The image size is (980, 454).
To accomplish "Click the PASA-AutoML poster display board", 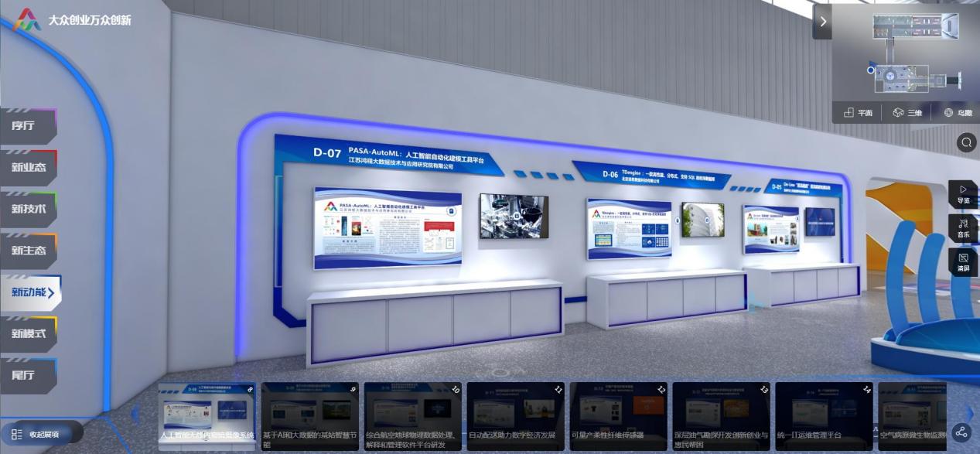I will tap(388, 227).
